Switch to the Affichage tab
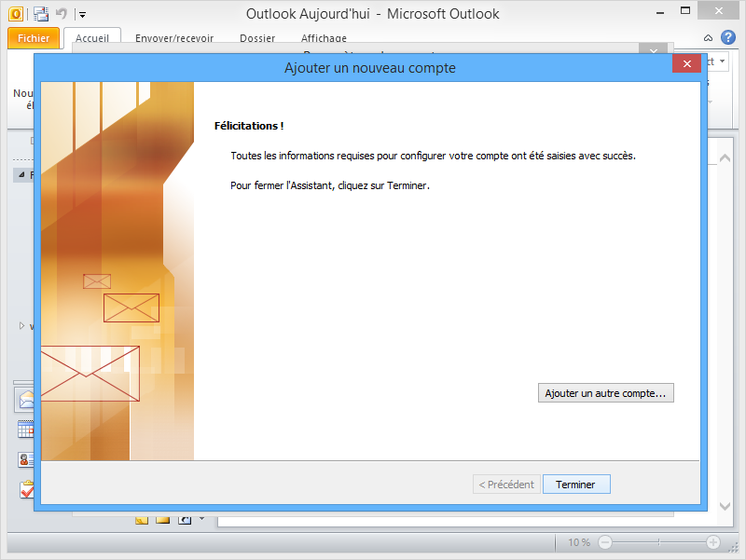746x560 pixels. point(323,38)
